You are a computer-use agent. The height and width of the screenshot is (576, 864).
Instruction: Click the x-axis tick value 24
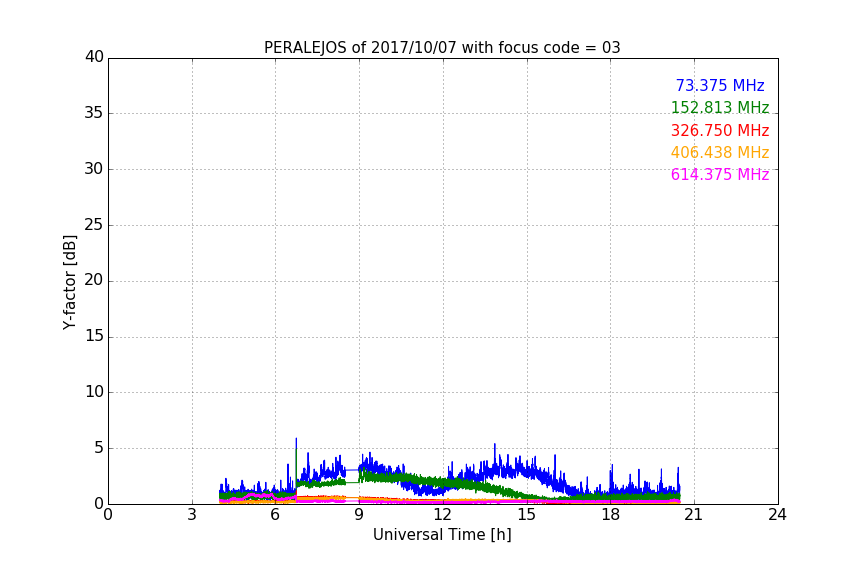(x=777, y=515)
